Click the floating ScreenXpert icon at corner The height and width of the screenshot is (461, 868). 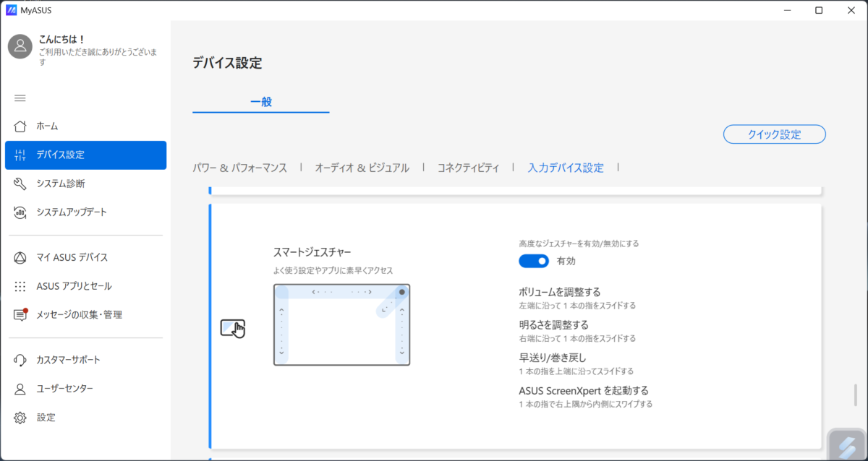pyautogui.click(x=846, y=445)
